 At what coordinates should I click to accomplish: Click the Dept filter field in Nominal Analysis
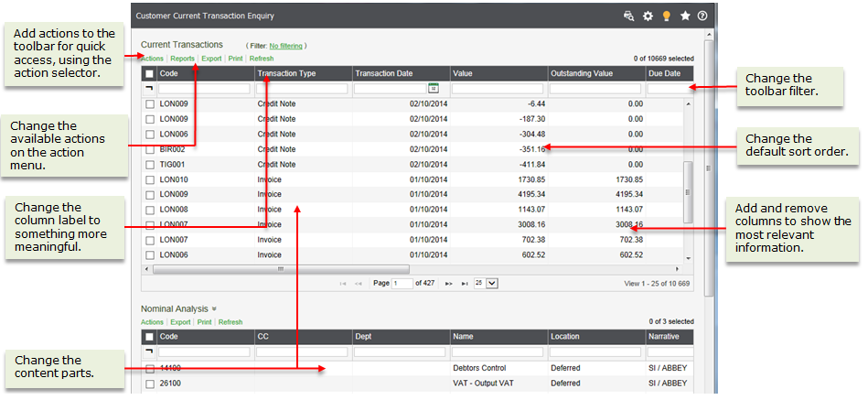pyautogui.click(x=400, y=351)
